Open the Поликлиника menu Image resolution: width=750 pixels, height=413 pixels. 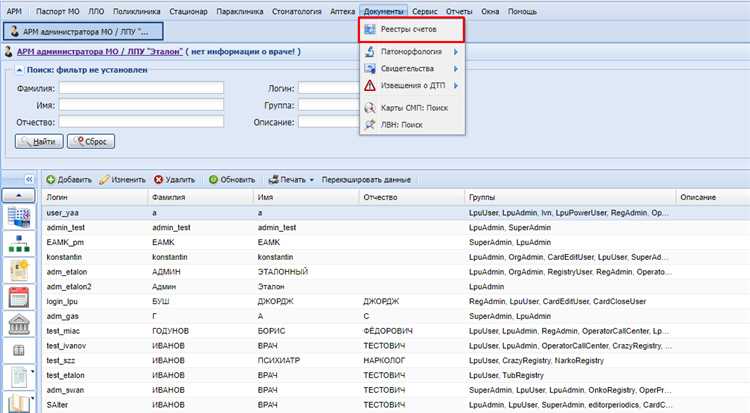point(135,10)
